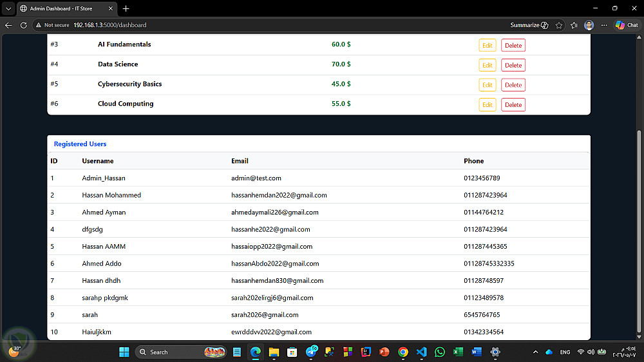The image size is (644, 362).
Task: Open a new browser tab
Action: click(126, 8)
